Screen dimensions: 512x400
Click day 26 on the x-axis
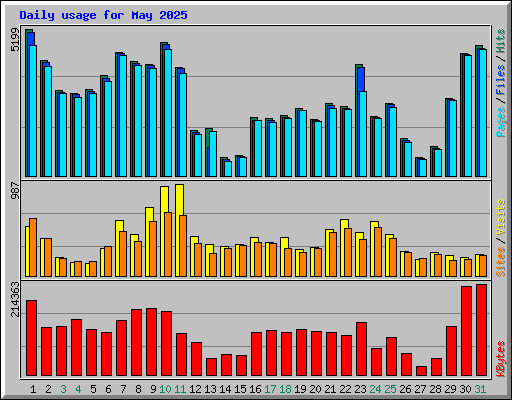tap(405, 389)
